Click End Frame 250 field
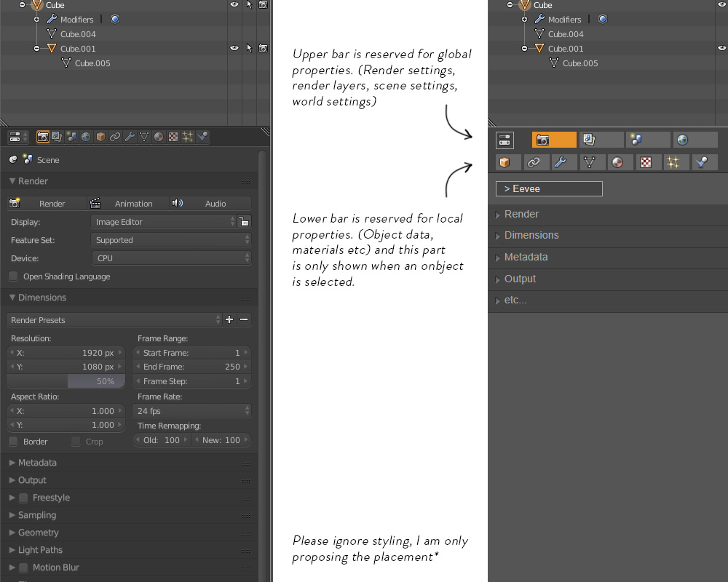Viewport: 728px width, 582px height. (192, 367)
